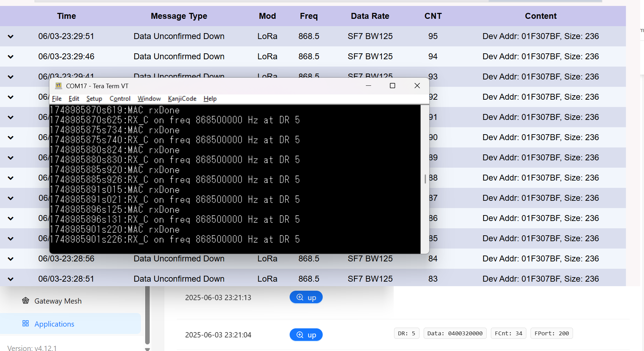This screenshot has height=351, width=644.
Task: Click the Gateway Mesh pentagon icon in sidebar
Action: [x=25, y=300]
